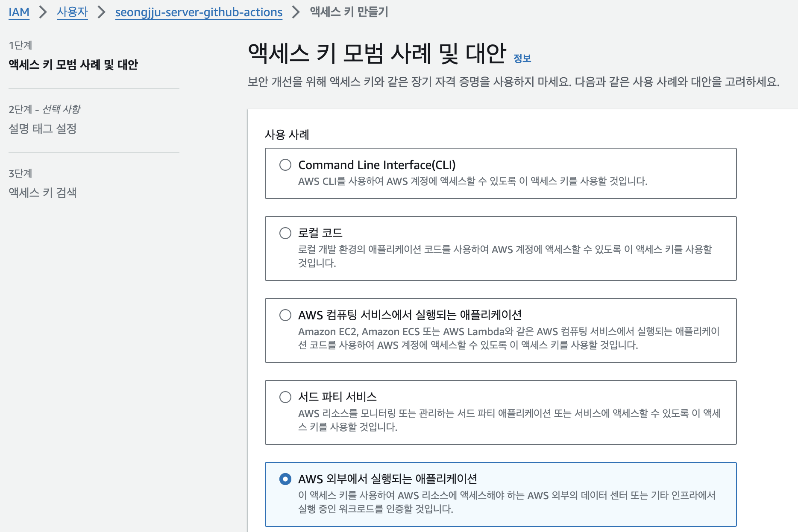
Task: Click the 액세스 키 모범 사례 및 대안 page heading
Action: click(377, 54)
